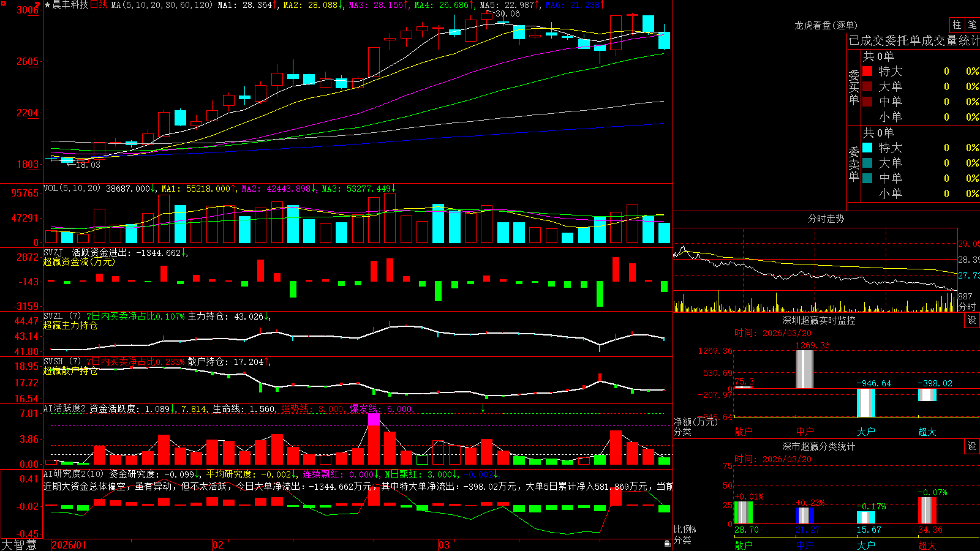Click 大户 label under 深市超赢分类统计 chart
The height and width of the screenshot is (551, 980).
[x=866, y=545]
